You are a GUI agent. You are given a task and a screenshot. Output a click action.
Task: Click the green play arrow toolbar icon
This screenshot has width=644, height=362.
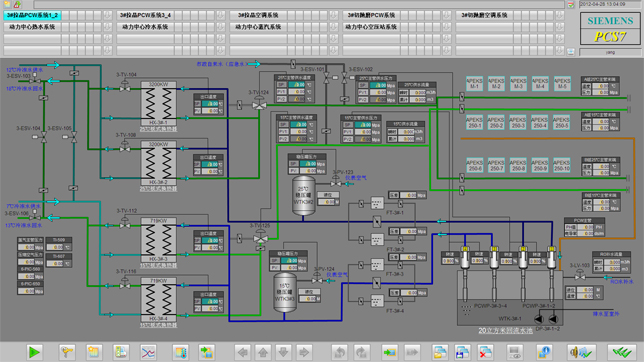(x=34, y=352)
